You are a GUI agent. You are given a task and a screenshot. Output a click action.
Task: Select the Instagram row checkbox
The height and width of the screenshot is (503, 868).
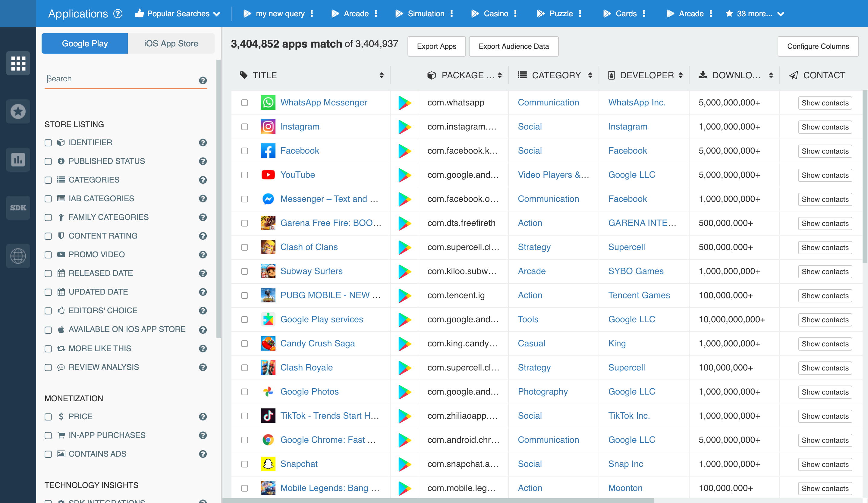pos(244,127)
